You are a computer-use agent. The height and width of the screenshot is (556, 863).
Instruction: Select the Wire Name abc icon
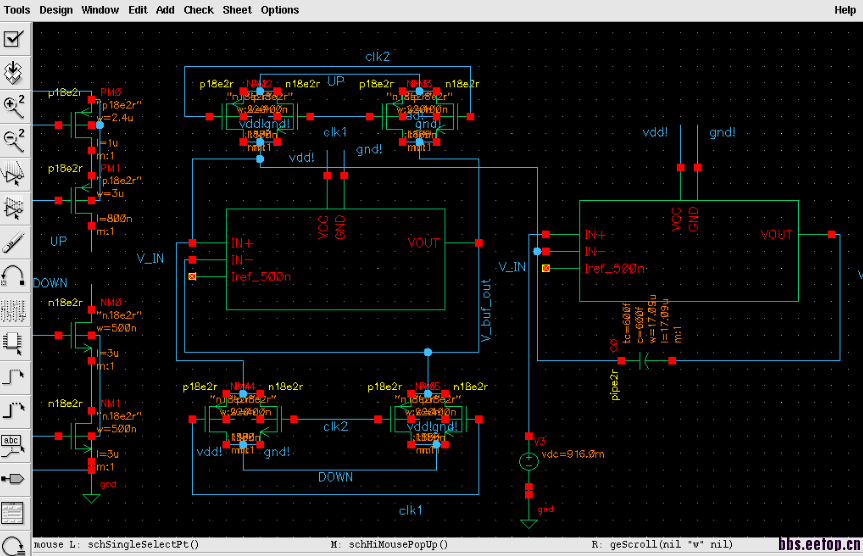(x=14, y=445)
